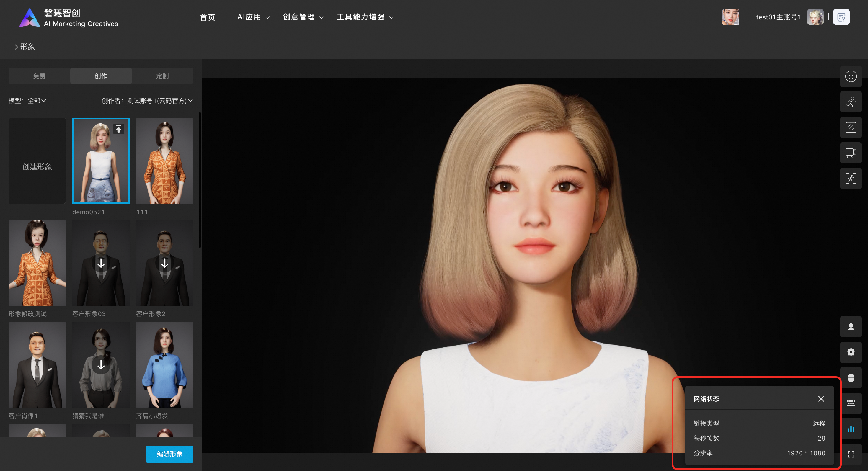This screenshot has width=868, height=471.
Task: Go to 首页 in the top menu
Action: point(207,17)
